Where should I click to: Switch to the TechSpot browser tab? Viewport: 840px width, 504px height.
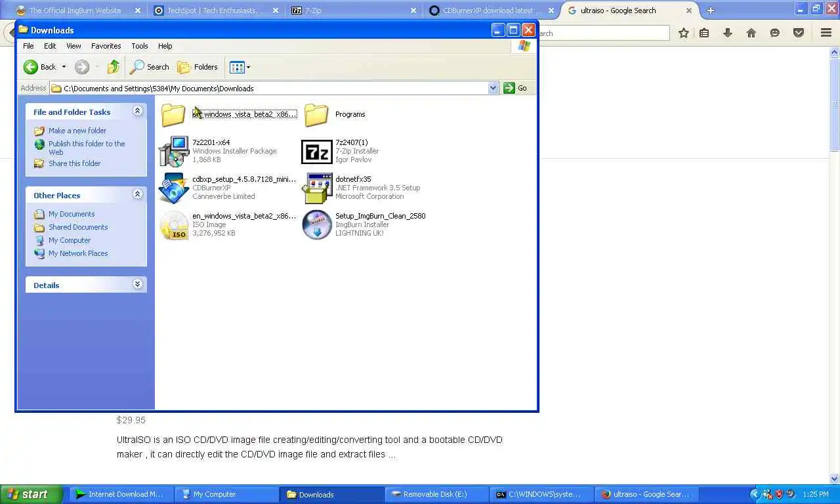(x=215, y=10)
